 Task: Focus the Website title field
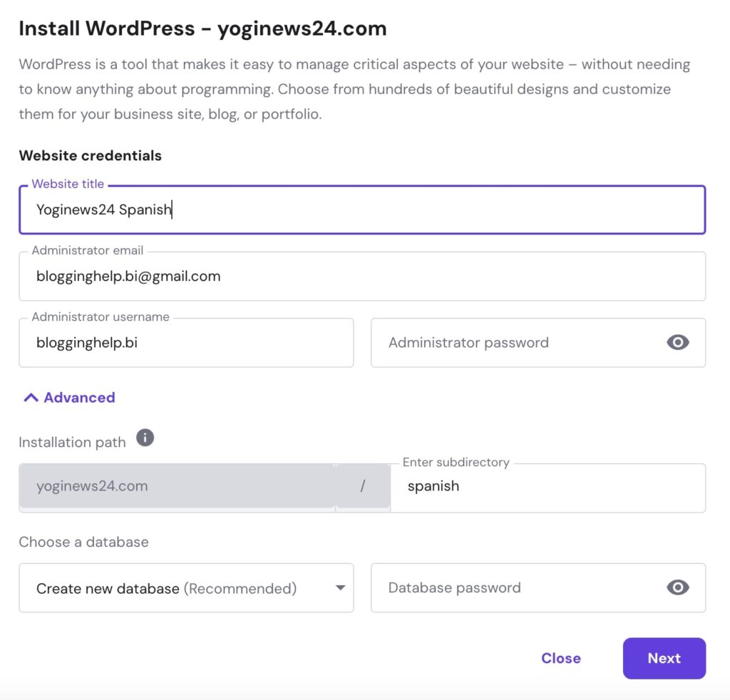(362, 210)
